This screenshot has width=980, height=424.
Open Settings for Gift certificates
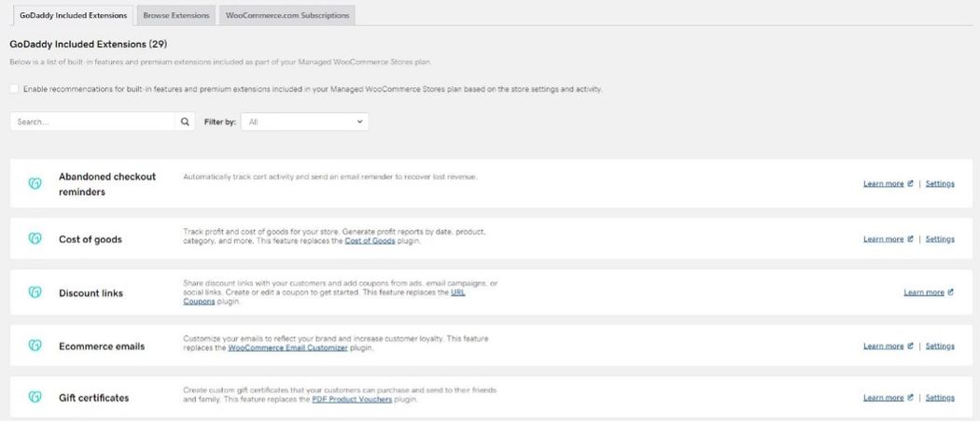[940, 398]
